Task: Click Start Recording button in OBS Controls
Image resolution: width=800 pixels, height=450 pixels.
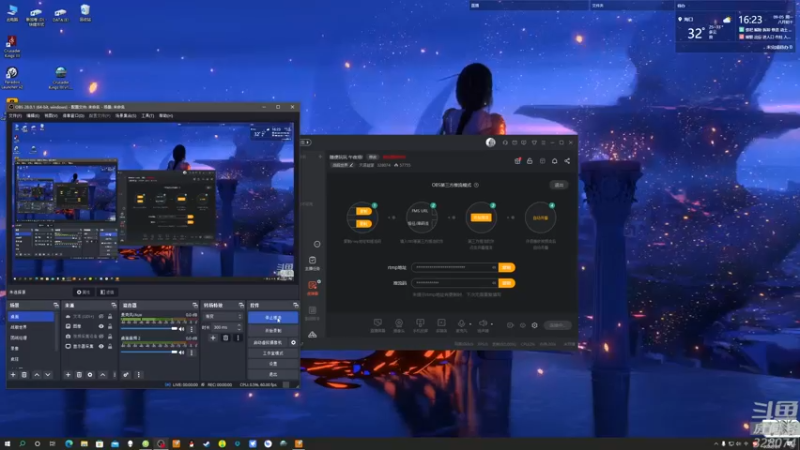Action: click(273, 331)
